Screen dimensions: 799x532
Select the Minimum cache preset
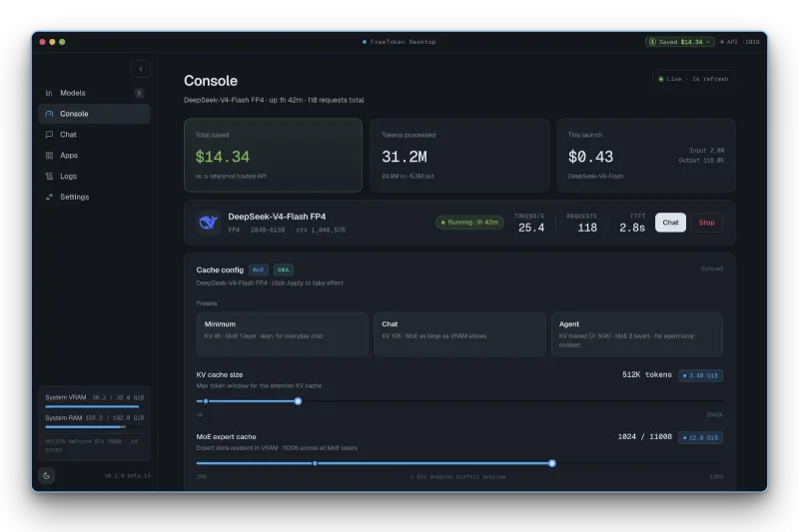282,334
